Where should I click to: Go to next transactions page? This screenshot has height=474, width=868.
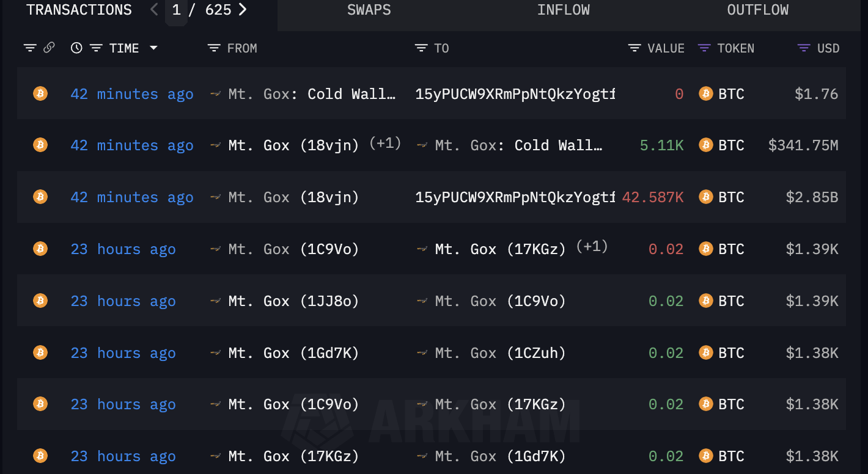click(x=243, y=10)
